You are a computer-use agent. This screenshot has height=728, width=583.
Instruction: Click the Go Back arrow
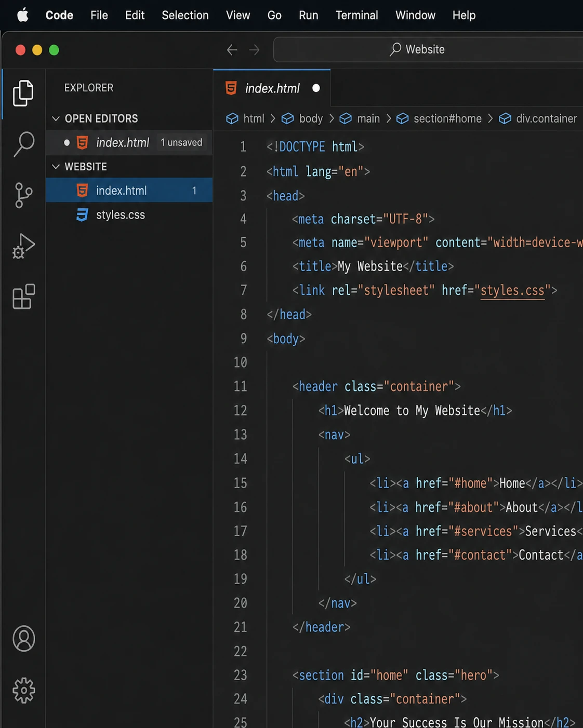[232, 50]
